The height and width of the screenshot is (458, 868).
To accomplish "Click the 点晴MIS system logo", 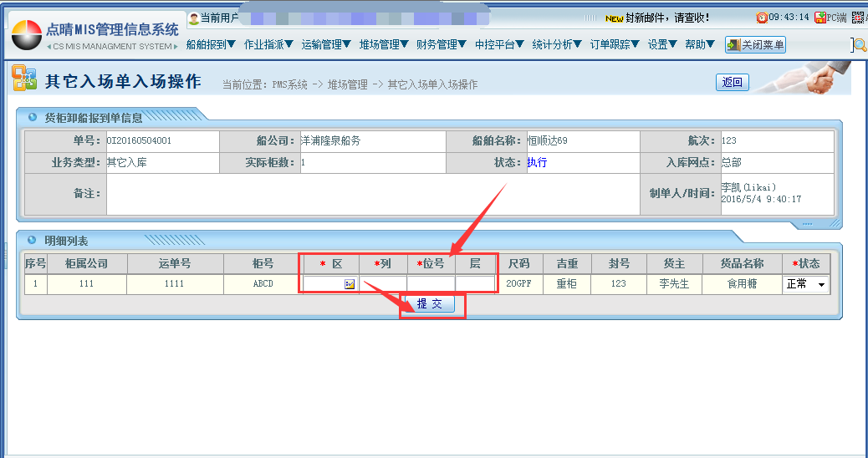I will 27,35.
